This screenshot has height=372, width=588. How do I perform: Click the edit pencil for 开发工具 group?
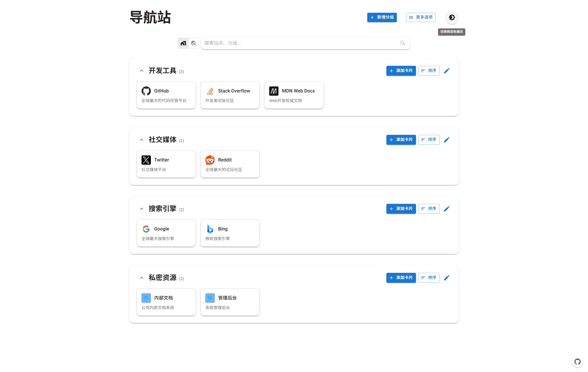click(447, 70)
